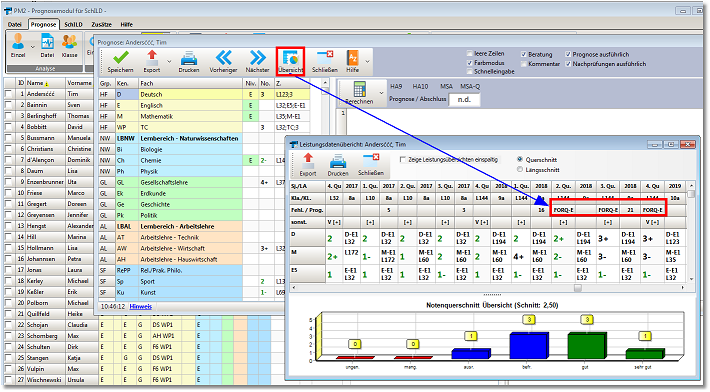Export from the Leistungsdatenübersicht window
This screenshot has width=710, height=392.
(x=308, y=161)
